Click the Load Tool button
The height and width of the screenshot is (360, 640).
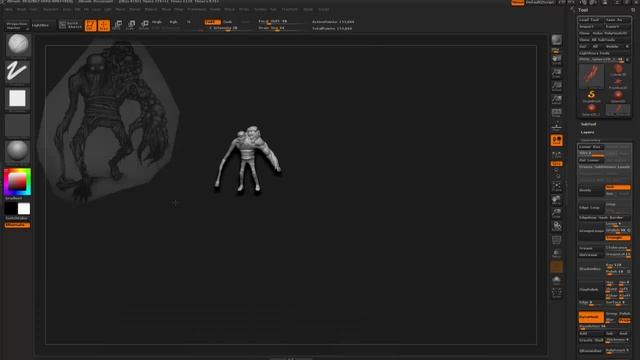coord(590,20)
